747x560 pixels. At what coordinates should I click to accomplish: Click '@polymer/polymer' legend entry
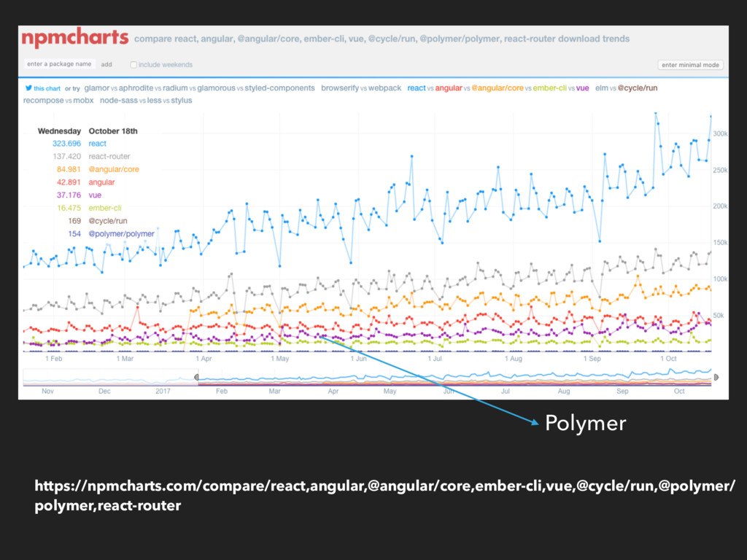(122, 233)
